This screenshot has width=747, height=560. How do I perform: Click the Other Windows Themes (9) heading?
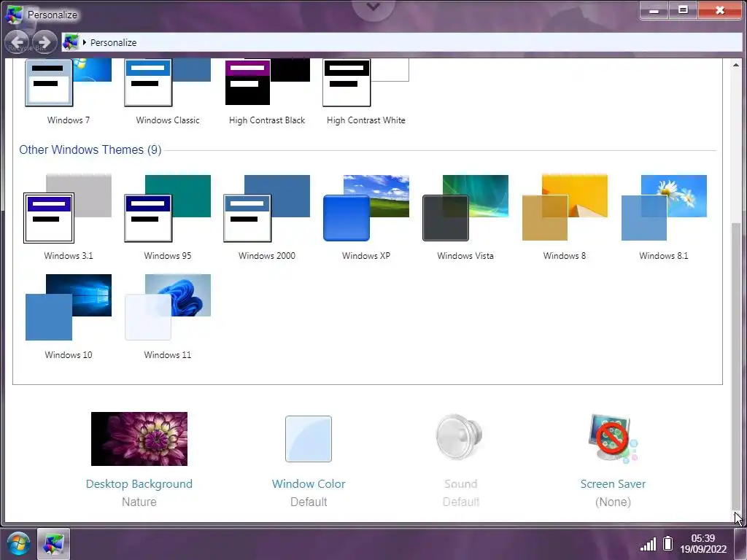(x=90, y=149)
